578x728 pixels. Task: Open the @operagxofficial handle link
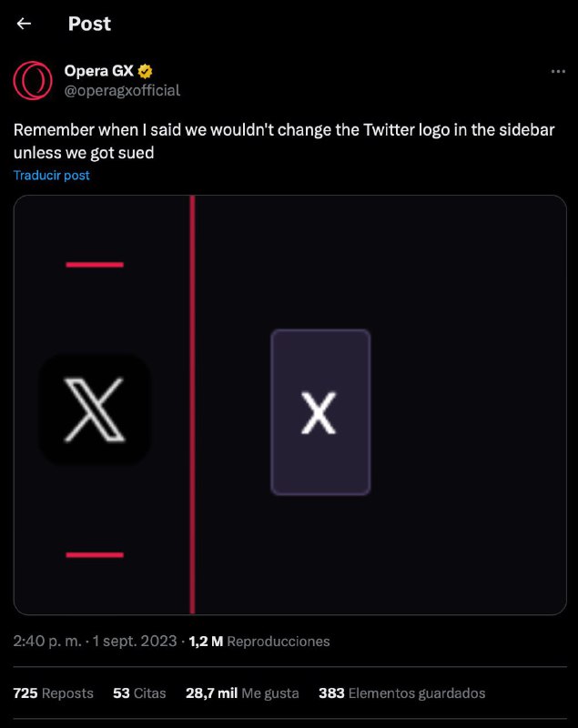pyautogui.click(x=122, y=90)
